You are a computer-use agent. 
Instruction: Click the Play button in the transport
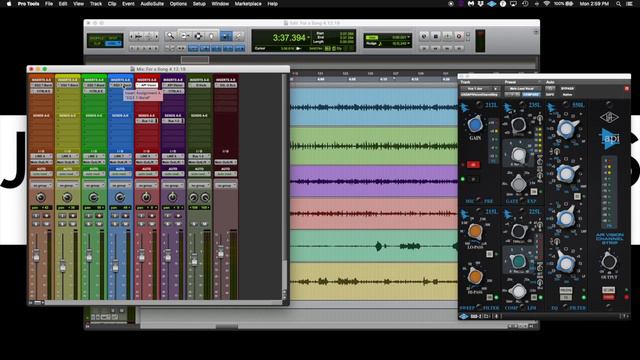click(x=447, y=36)
